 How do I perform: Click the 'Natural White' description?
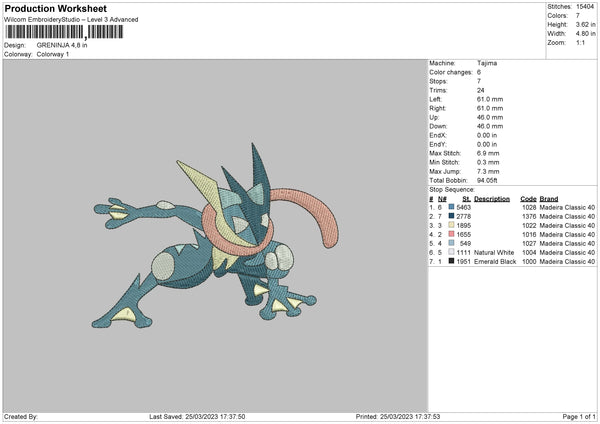pos(494,253)
